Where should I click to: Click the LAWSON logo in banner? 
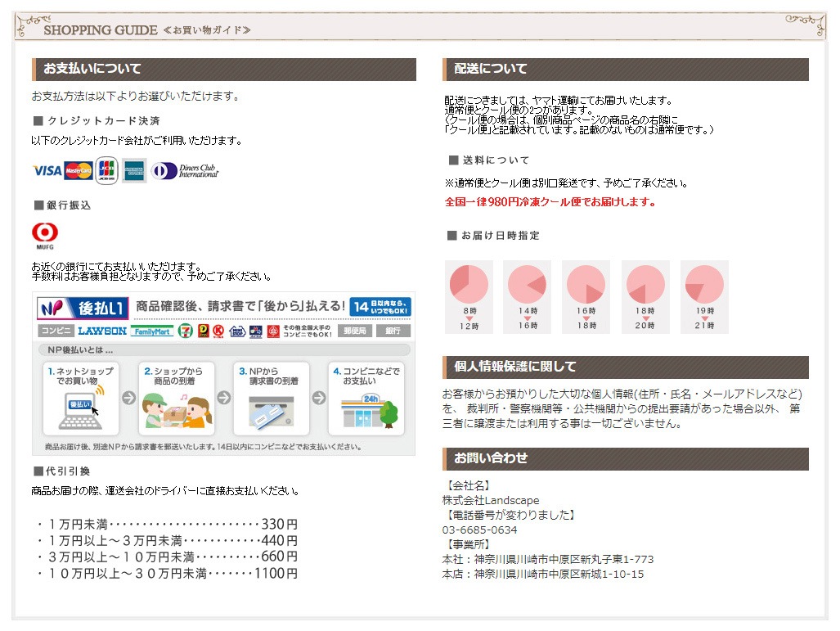[x=102, y=331]
